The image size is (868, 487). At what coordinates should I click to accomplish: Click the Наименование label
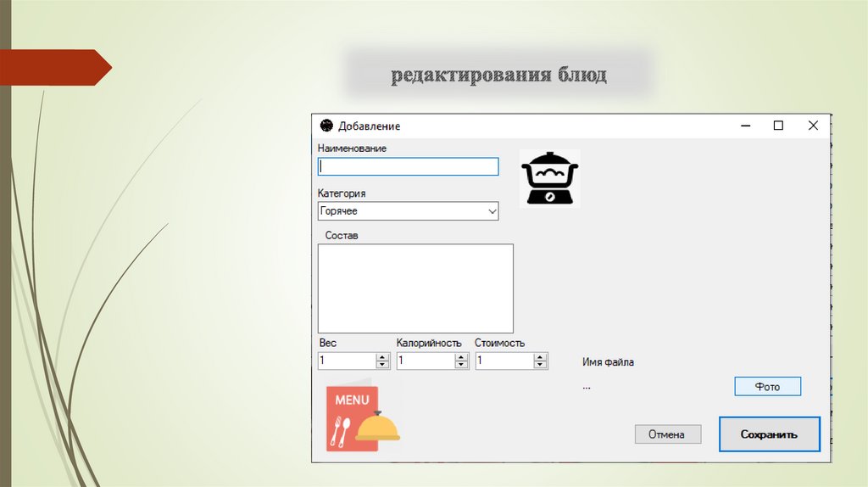click(352, 148)
